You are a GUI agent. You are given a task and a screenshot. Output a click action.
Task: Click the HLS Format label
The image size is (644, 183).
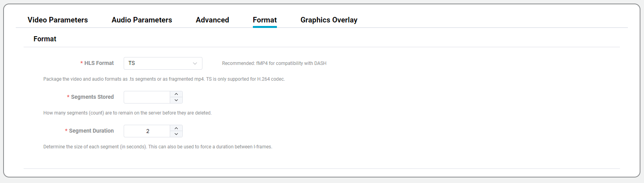[99, 63]
